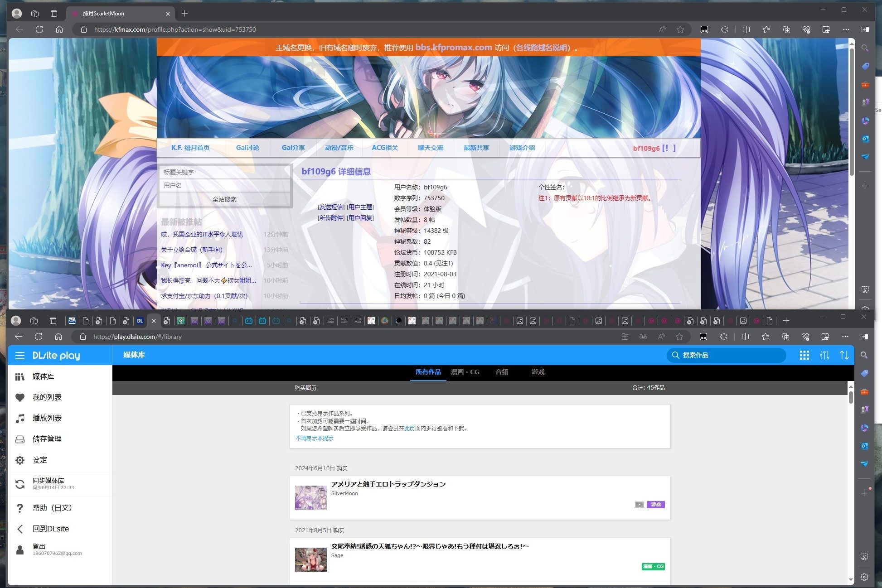Open Gal分享 nav item
Image resolution: width=882 pixels, height=588 pixels.
tap(293, 148)
